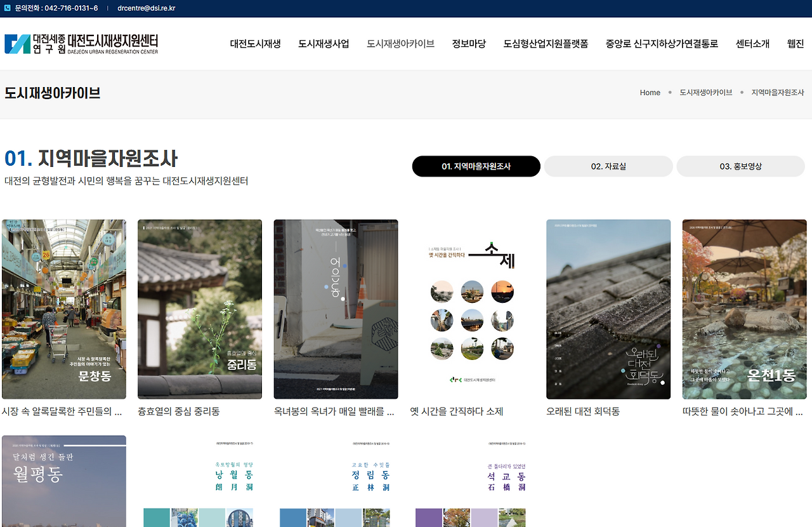Switch to the 03. 홍보영상 tab
Viewport: 812px width, 527px height.
tap(740, 166)
